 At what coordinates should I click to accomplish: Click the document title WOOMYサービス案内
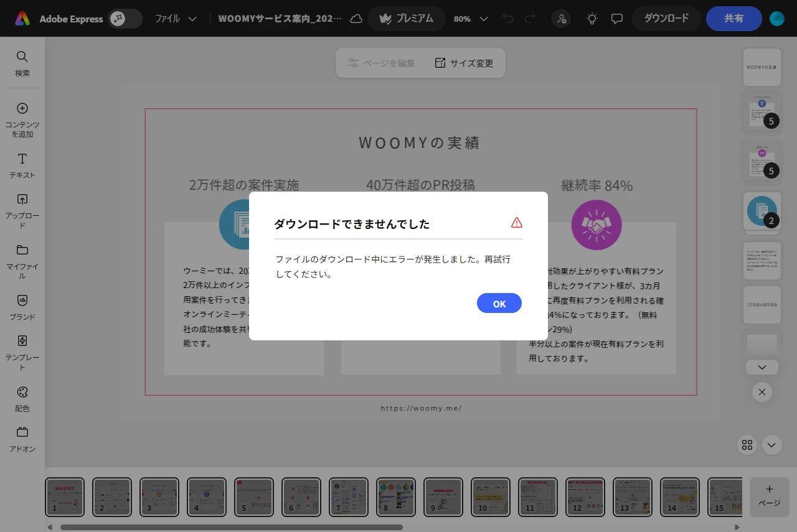(280, 19)
